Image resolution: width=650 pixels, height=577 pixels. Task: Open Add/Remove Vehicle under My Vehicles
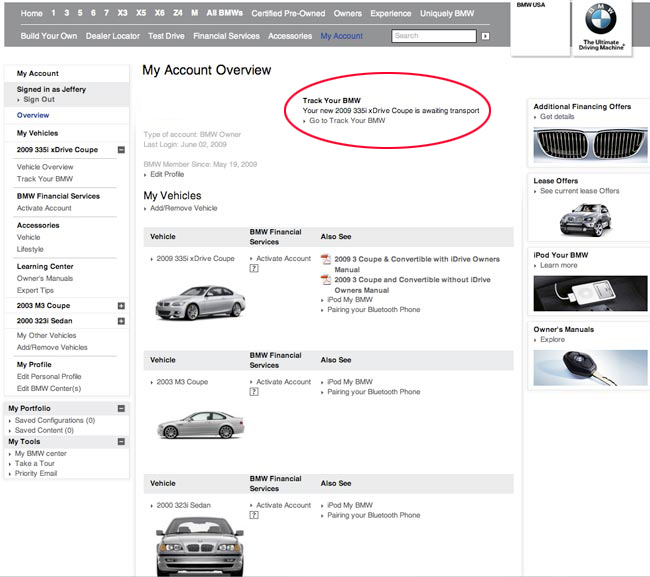(184, 208)
